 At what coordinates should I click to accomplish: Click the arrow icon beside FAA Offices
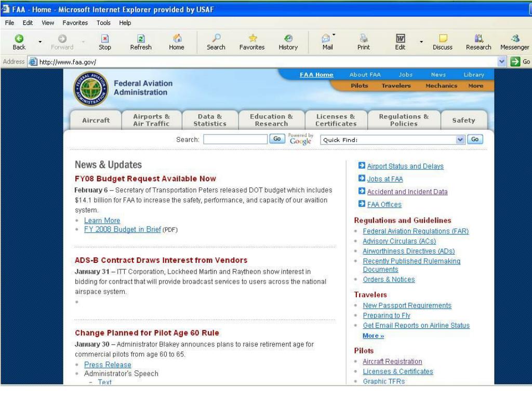(362, 204)
